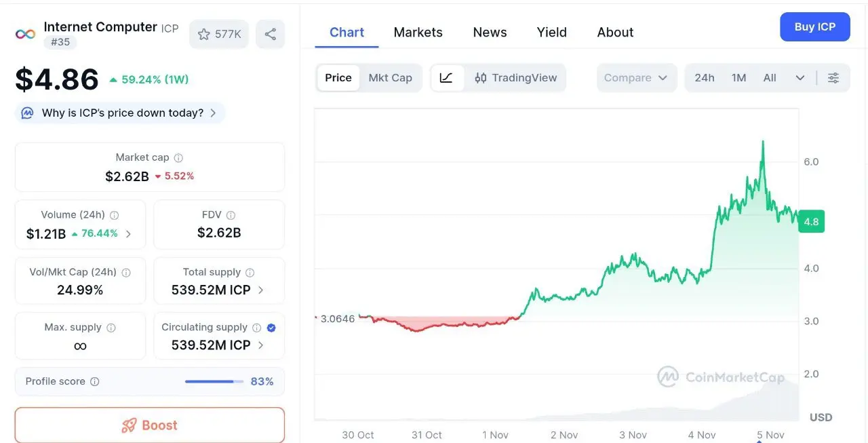Click the share icon button

pos(271,34)
